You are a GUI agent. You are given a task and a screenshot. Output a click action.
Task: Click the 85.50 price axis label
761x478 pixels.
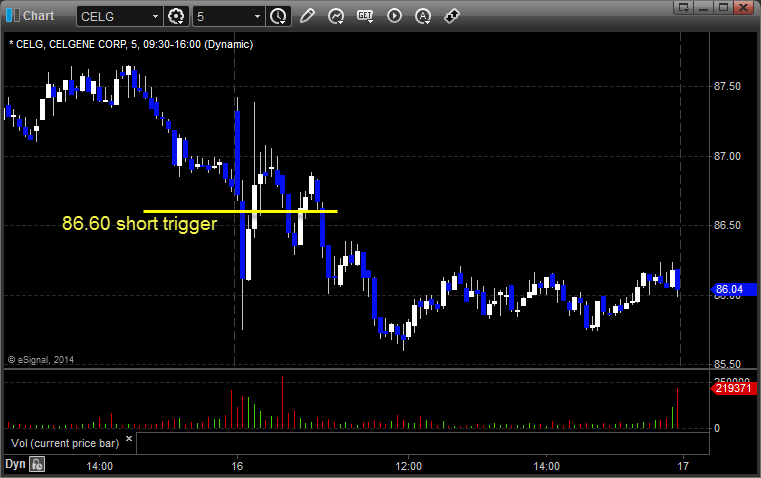(x=727, y=364)
